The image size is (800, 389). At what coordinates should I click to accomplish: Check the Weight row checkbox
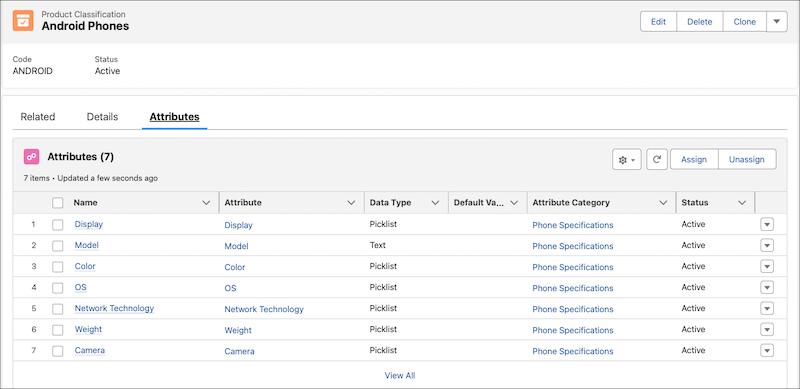point(58,330)
